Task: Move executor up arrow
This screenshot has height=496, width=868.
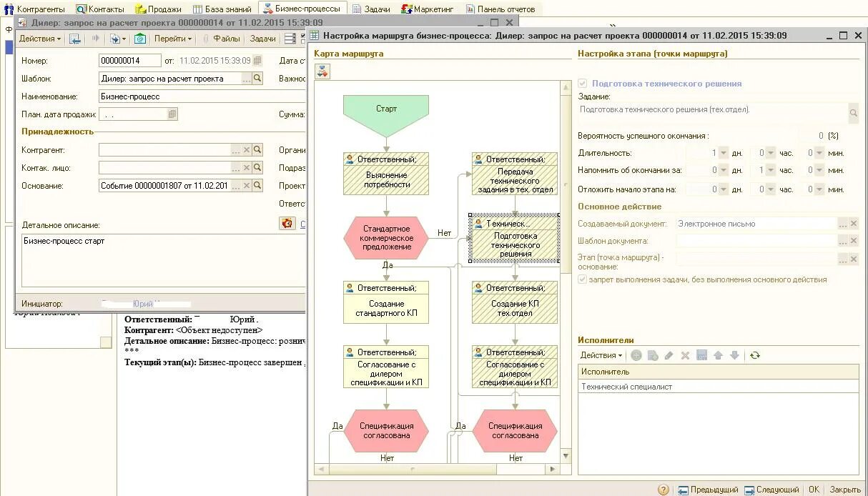Action: [719, 355]
